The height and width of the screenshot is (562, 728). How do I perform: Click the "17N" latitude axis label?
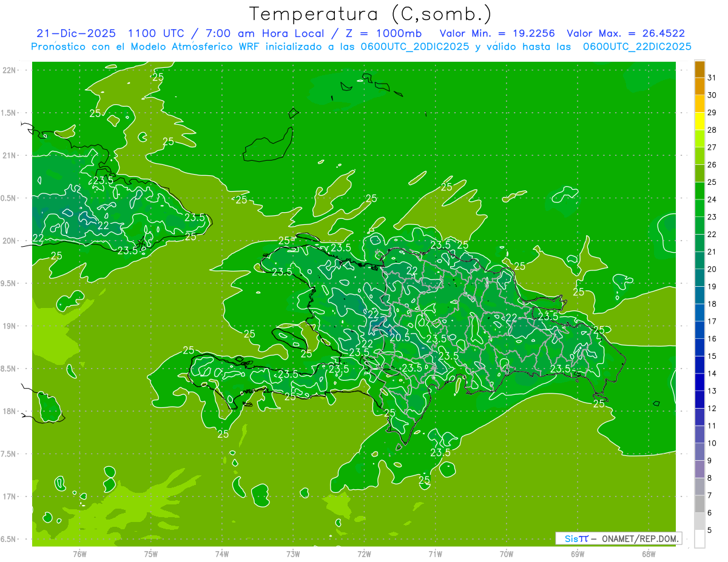click(x=10, y=497)
